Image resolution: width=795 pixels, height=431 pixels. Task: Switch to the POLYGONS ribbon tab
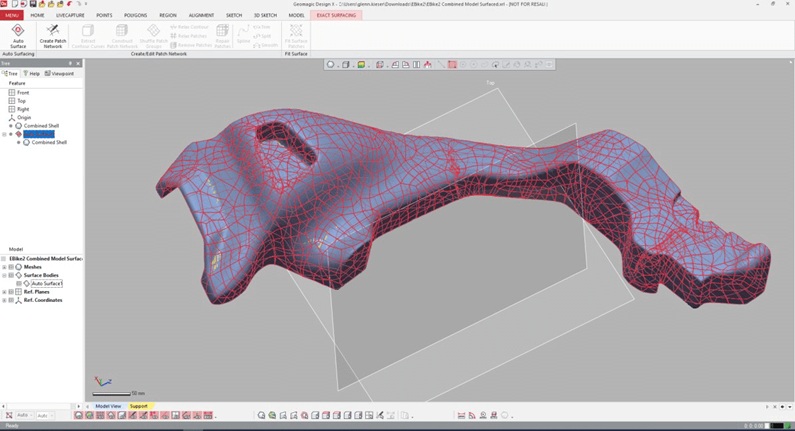(x=135, y=15)
